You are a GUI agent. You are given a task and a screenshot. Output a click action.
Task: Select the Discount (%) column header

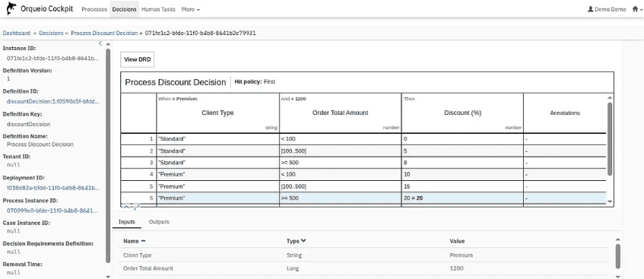[462, 113]
